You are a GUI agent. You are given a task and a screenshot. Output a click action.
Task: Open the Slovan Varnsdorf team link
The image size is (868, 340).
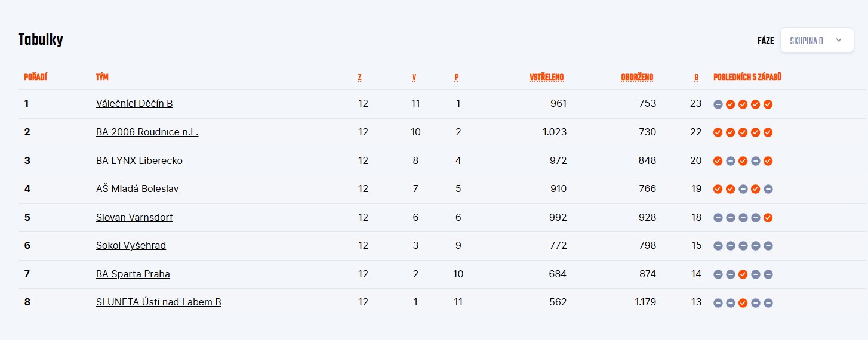[x=134, y=217]
